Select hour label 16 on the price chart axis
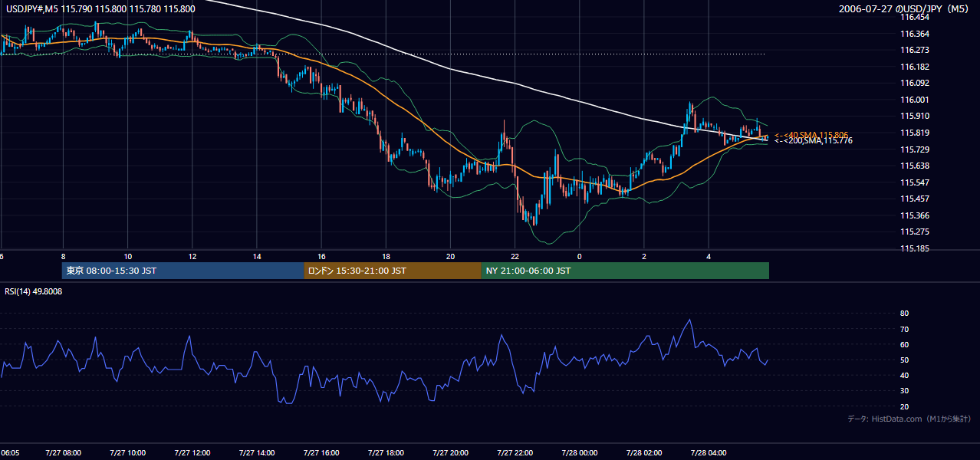Image resolution: width=980 pixels, height=460 pixels. [321, 257]
